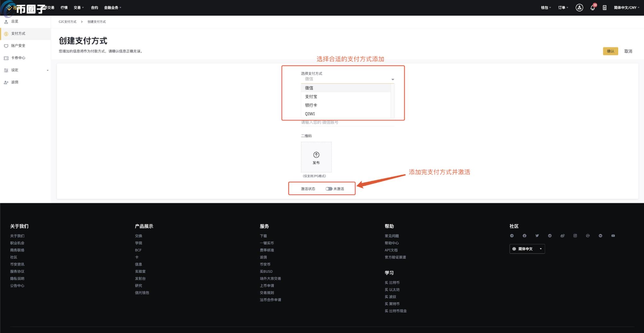
Task: Open footer link 信托钱包
Action: tap(142, 293)
